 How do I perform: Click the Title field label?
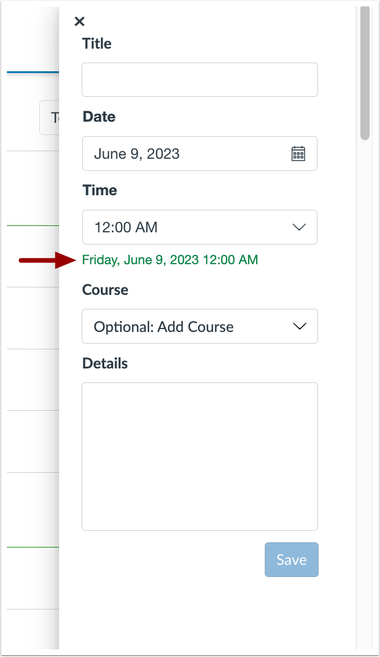(x=97, y=44)
